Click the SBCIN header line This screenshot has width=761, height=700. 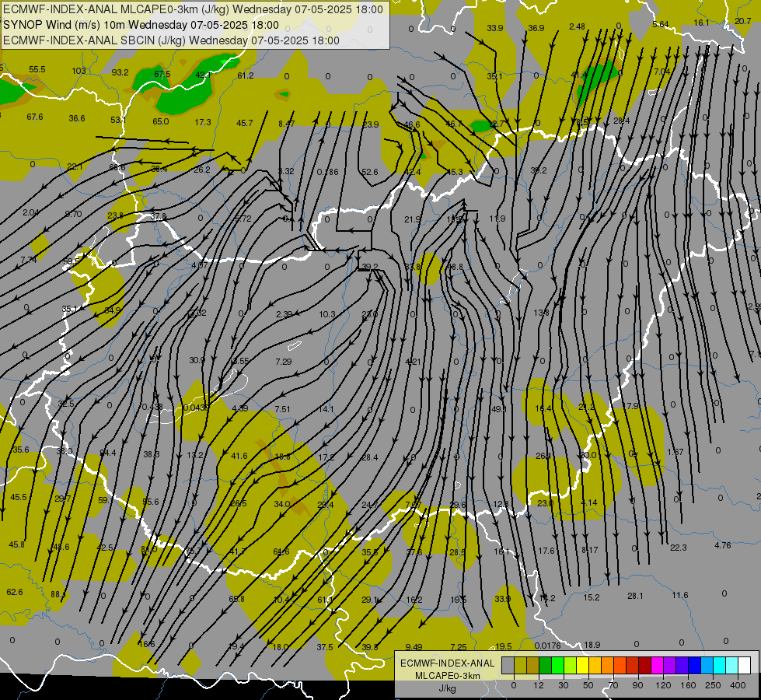[171, 40]
